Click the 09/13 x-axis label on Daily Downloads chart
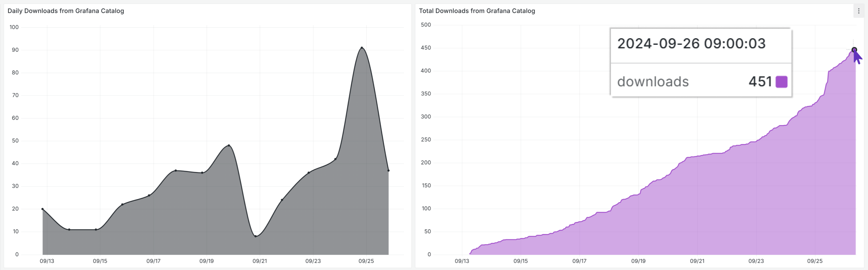 (x=47, y=261)
